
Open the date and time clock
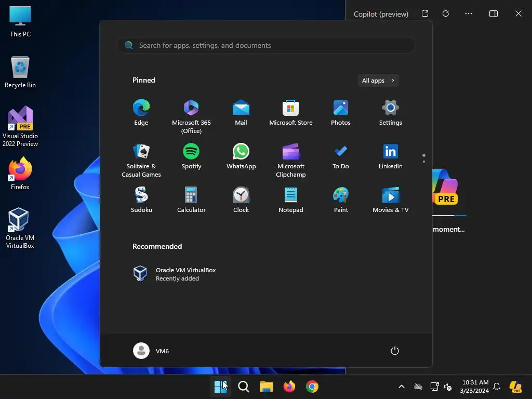click(474, 387)
